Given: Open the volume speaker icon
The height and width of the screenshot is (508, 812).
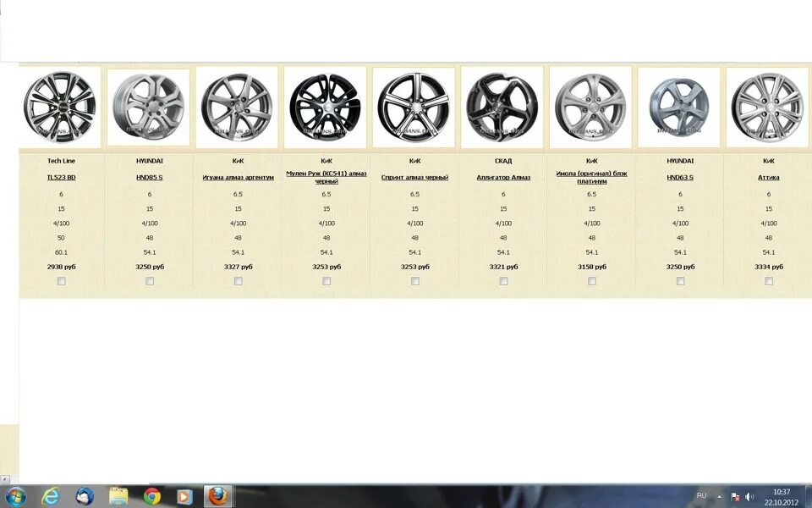Looking at the screenshot, I should pos(749,497).
